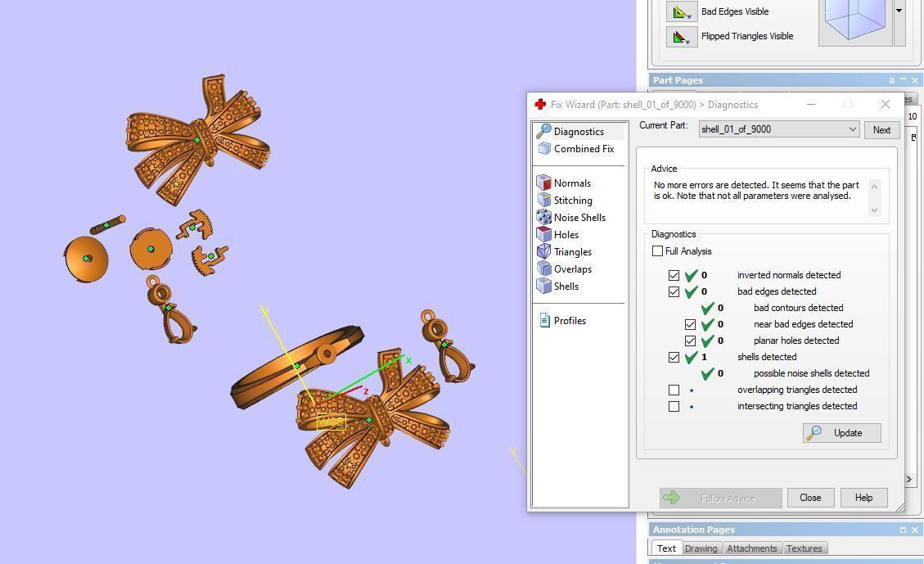Uncheck inverted normals detected checkbox

[x=674, y=275]
